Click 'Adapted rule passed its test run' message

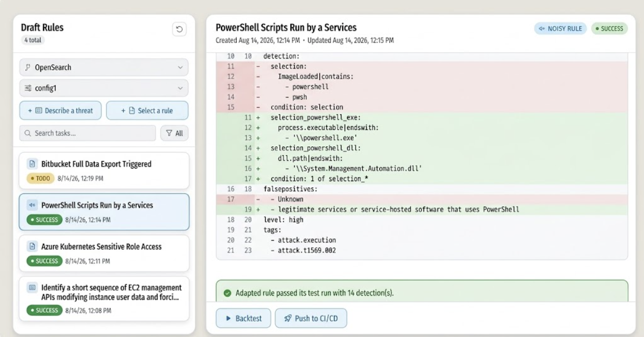click(x=315, y=293)
